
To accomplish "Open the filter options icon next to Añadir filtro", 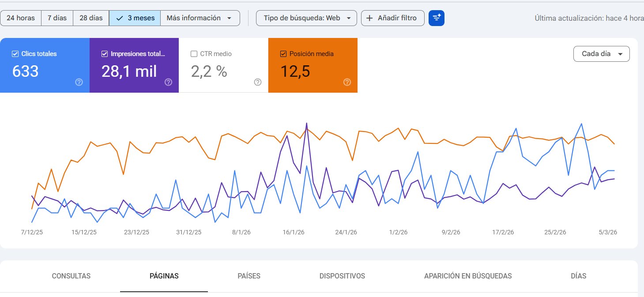I will pyautogui.click(x=436, y=18).
